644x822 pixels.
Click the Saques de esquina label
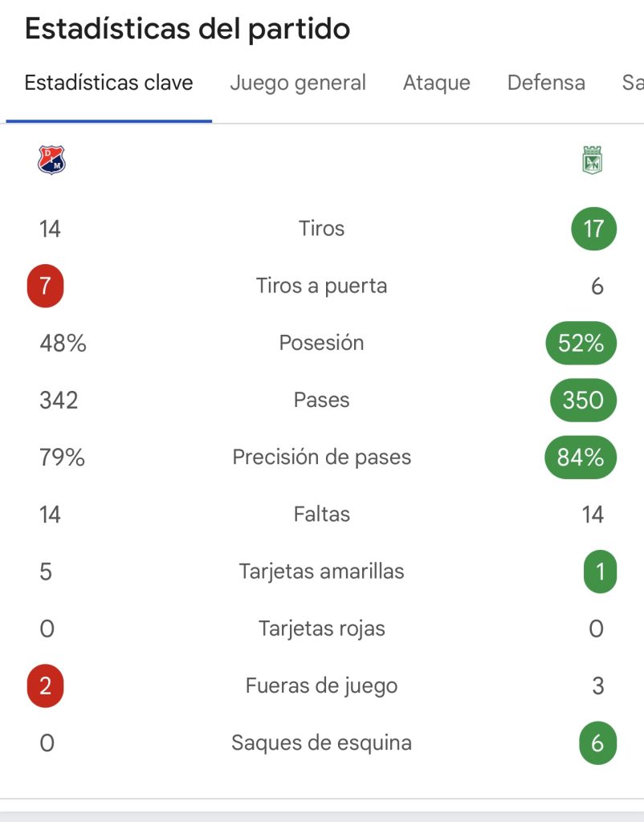(x=321, y=743)
